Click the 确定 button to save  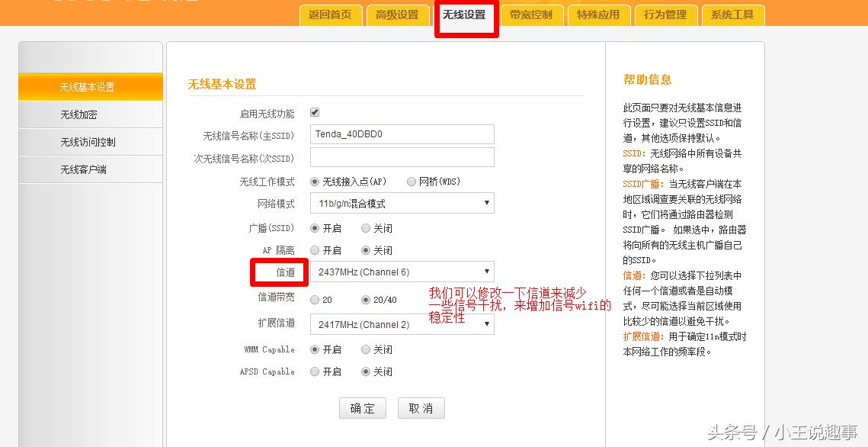tap(362, 408)
